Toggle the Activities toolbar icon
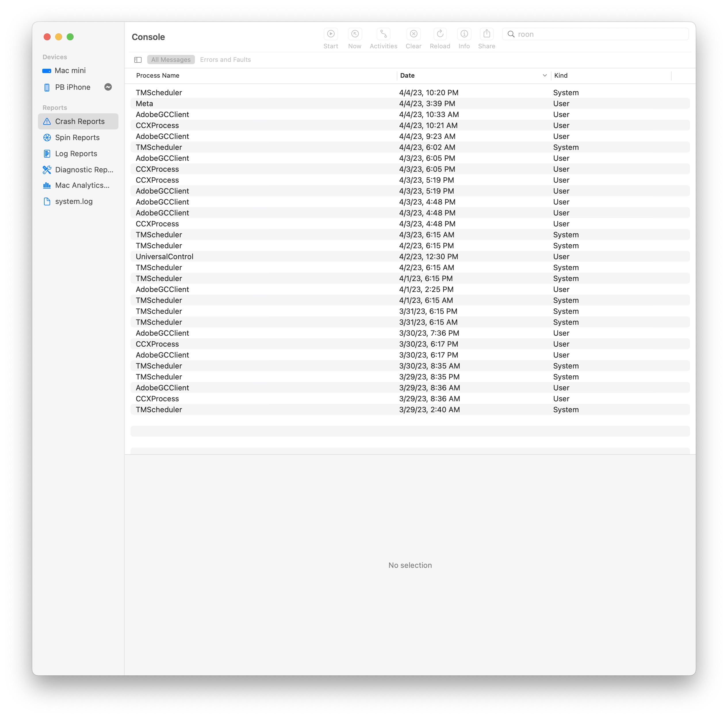The width and height of the screenshot is (728, 718). [383, 34]
